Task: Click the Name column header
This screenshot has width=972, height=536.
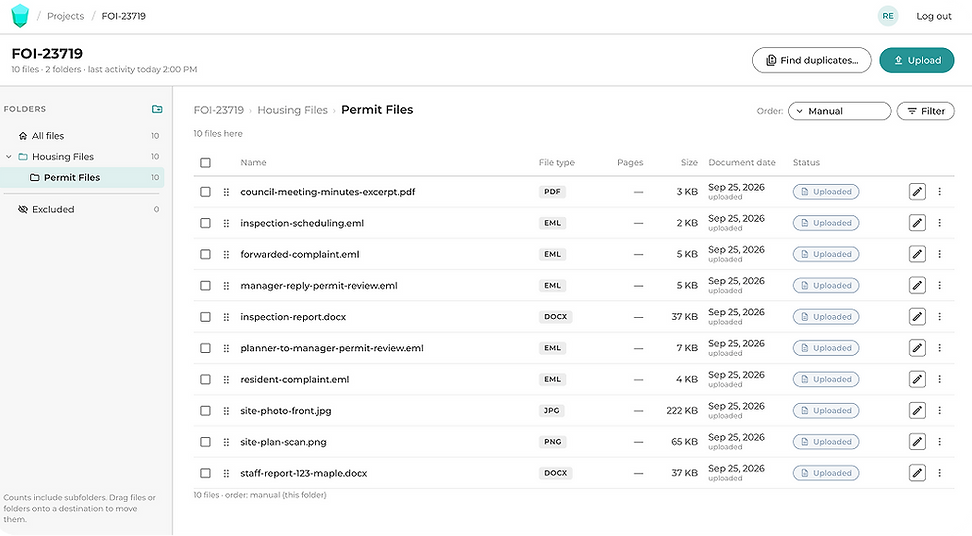Action: pyautogui.click(x=254, y=162)
